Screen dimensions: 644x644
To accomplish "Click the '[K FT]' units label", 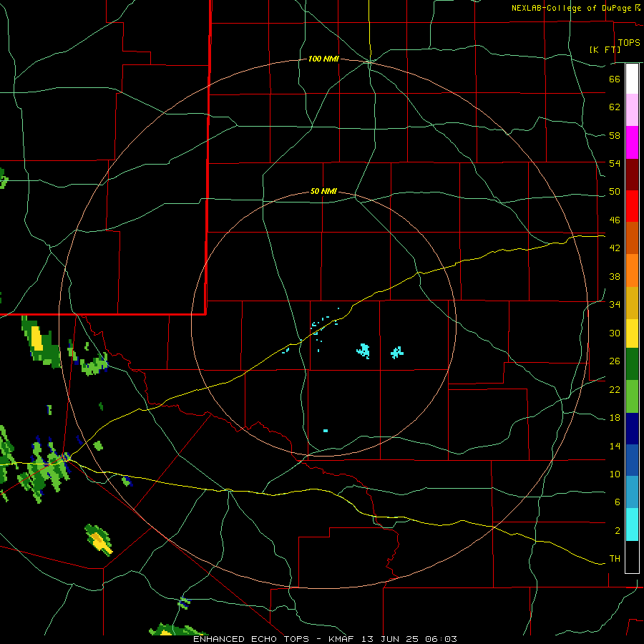I will 605,49.
